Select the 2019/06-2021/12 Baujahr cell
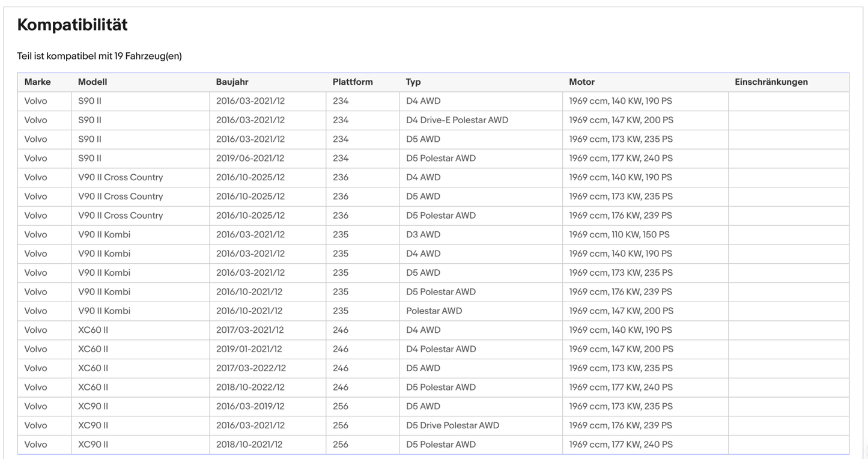 pos(250,159)
